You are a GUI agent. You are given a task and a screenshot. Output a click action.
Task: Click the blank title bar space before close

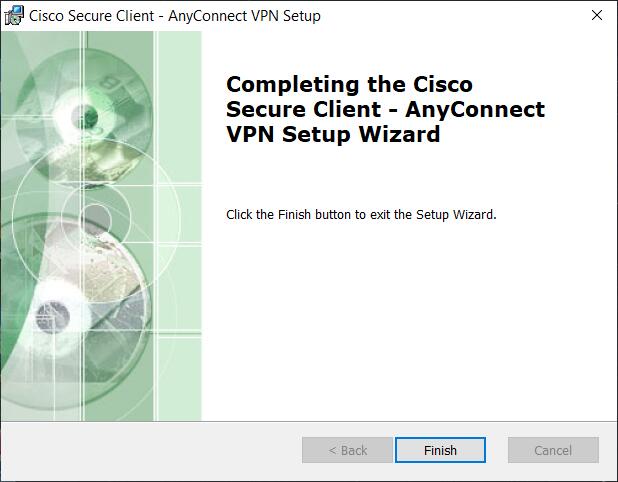pos(450,16)
